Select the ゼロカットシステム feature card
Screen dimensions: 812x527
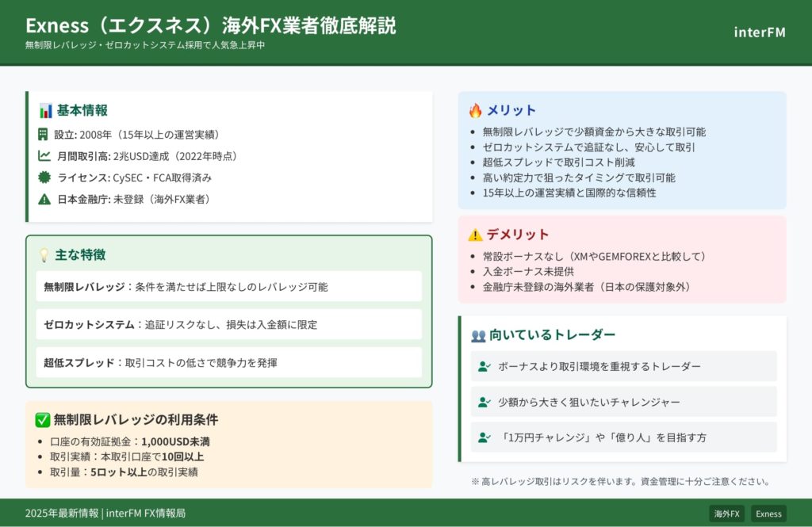(228, 324)
